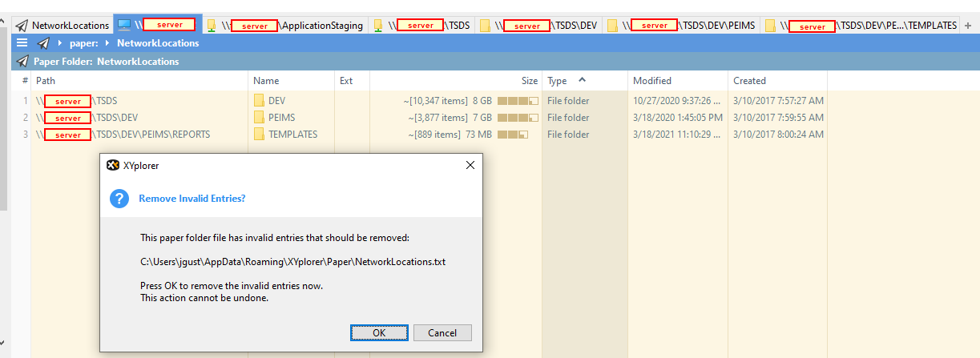This screenshot has width=980, height=358.
Task: Click the NetworkLocations.txt file path text
Action: pos(292,262)
